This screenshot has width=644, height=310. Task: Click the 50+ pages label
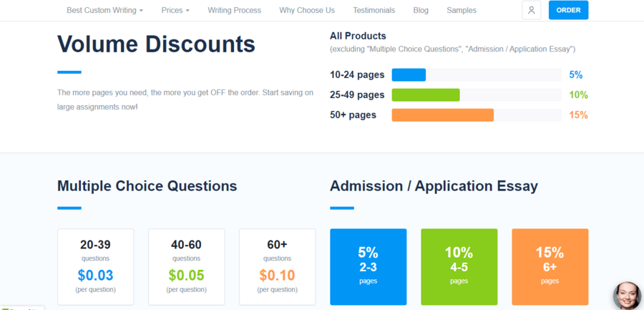pyautogui.click(x=353, y=115)
